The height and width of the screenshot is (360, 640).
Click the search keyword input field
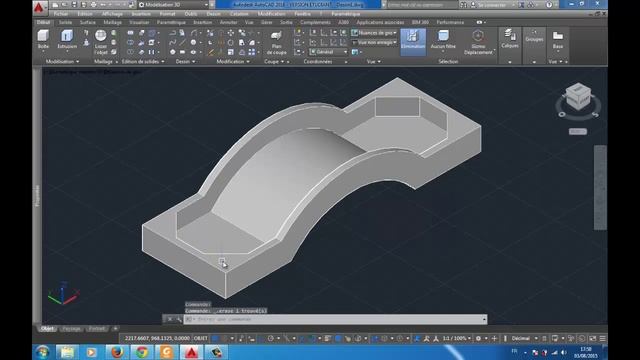point(422,5)
